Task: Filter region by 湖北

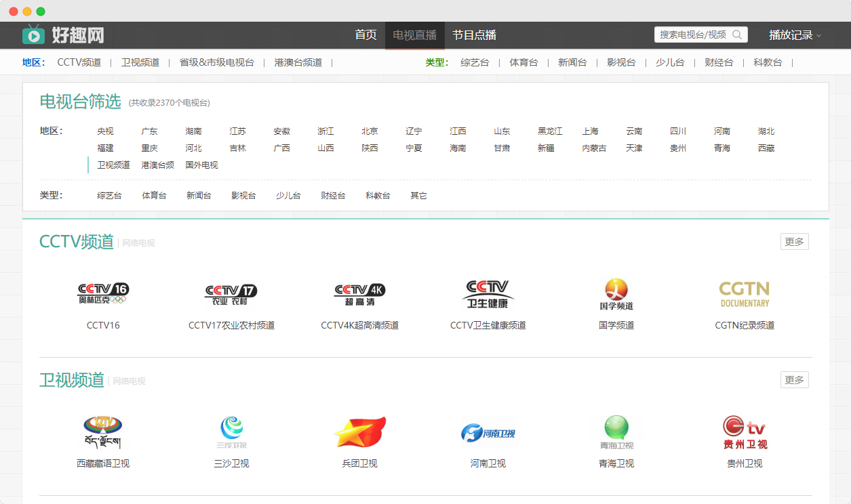Action: pyautogui.click(x=766, y=131)
